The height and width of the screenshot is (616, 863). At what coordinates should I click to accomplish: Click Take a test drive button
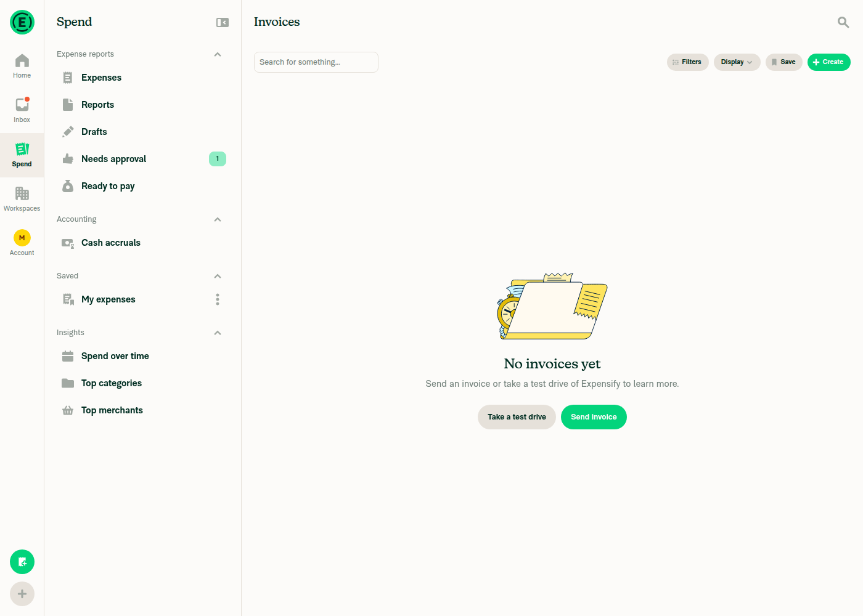click(517, 417)
